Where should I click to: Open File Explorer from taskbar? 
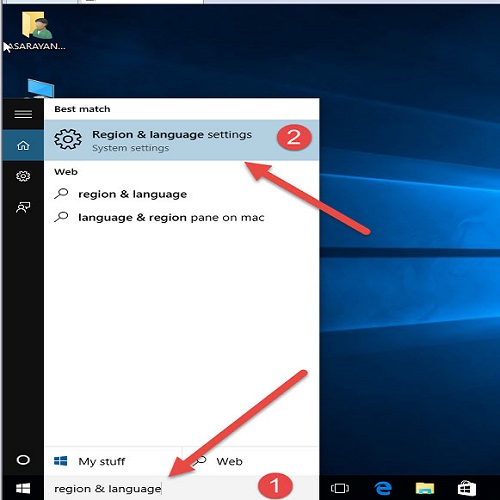pyautogui.click(x=425, y=488)
